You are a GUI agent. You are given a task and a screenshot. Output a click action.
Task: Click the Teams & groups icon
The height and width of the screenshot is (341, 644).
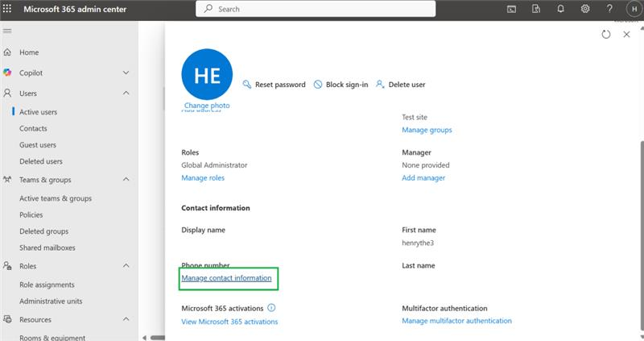pyautogui.click(x=7, y=179)
